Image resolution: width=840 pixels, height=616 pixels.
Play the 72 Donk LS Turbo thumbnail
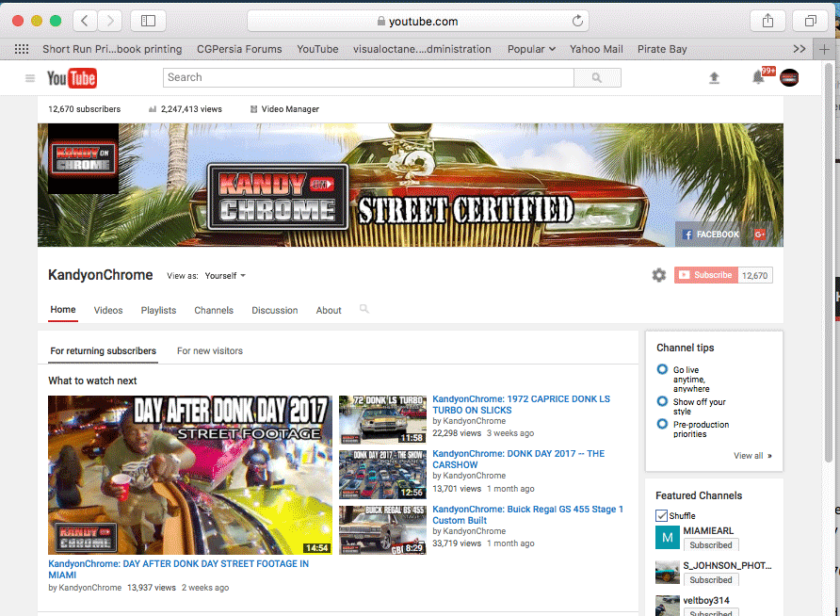click(382, 420)
